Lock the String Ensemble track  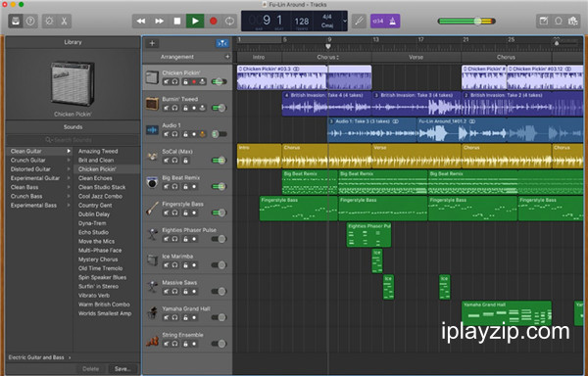pos(185,344)
